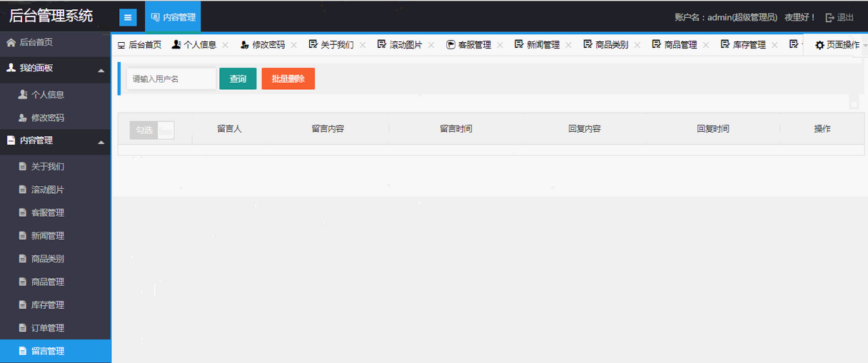
Task: Click the 操作 column header
Action: pyautogui.click(x=822, y=129)
